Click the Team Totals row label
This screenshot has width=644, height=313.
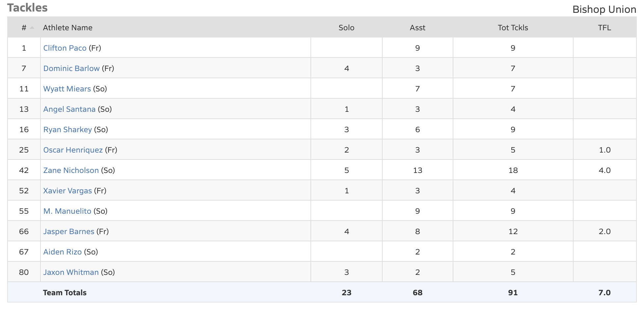[65, 293]
